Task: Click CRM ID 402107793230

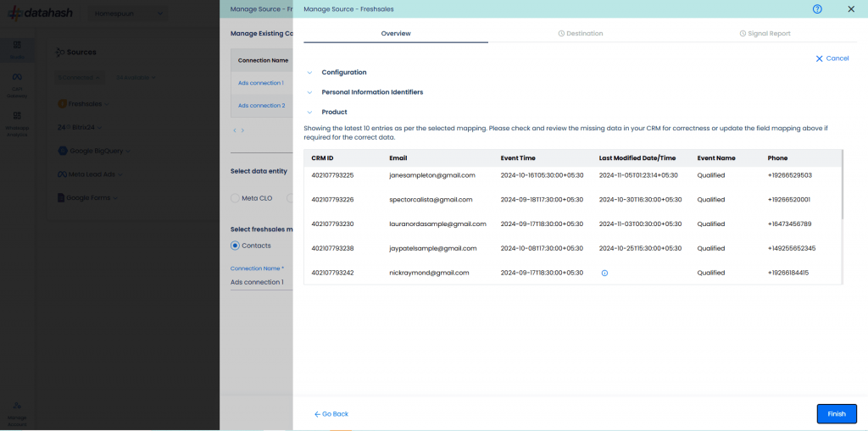Action: click(332, 224)
